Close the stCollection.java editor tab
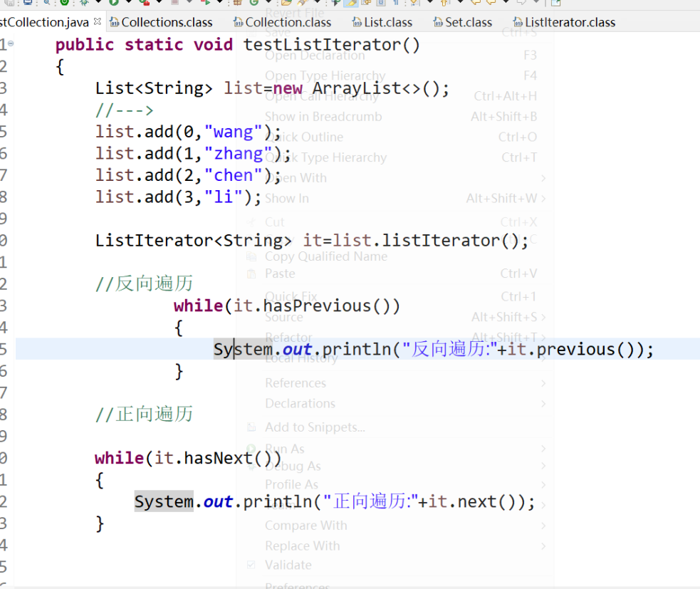The image size is (700, 589). tap(98, 21)
